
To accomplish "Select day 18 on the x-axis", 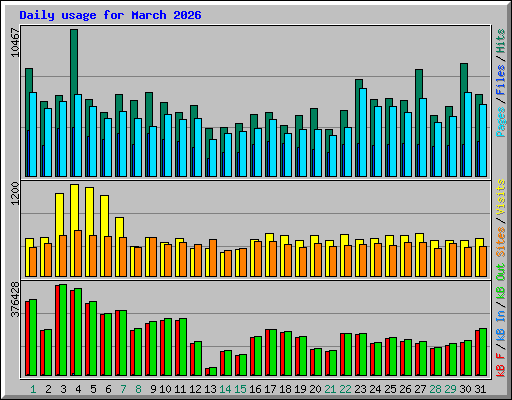I will [x=285, y=389].
